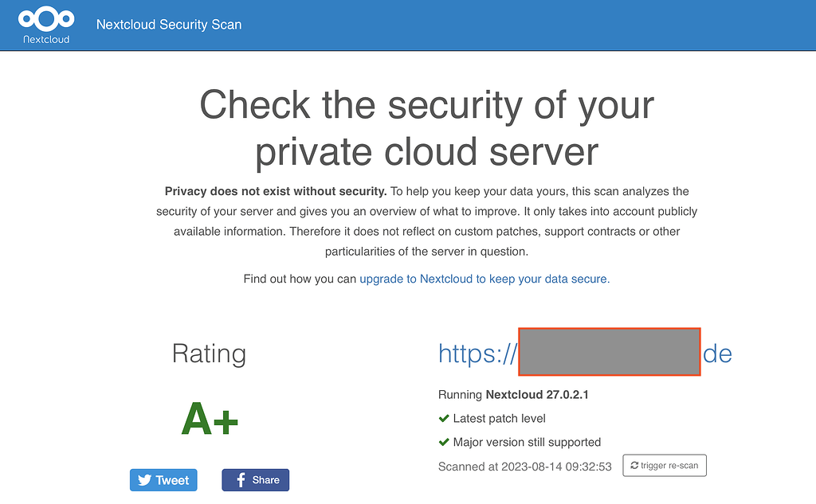Select the green A+ rating badge
The height and width of the screenshot is (504, 816).
[209, 420]
